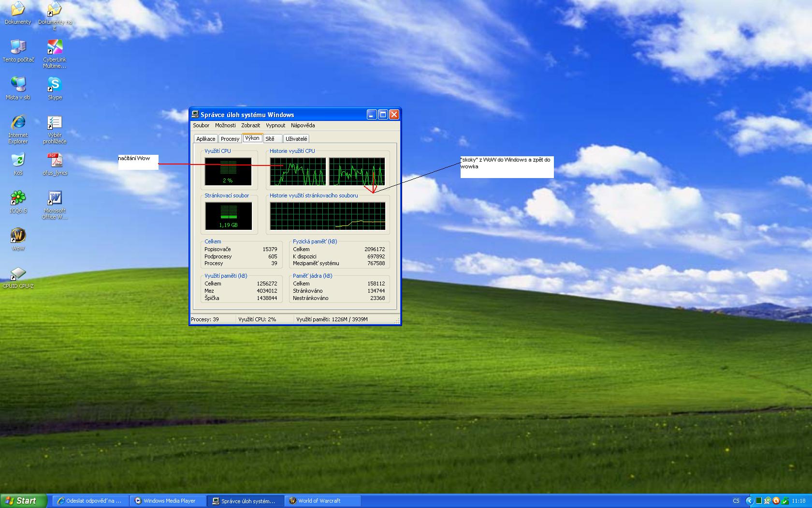Image resolution: width=812 pixels, height=508 pixels.
Task: Expand hidden system tray icons arrow
Action: pos(749,501)
